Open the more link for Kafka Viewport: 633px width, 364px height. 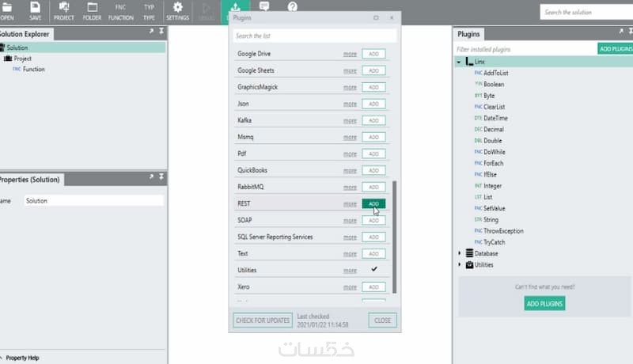pyautogui.click(x=350, y=120)
